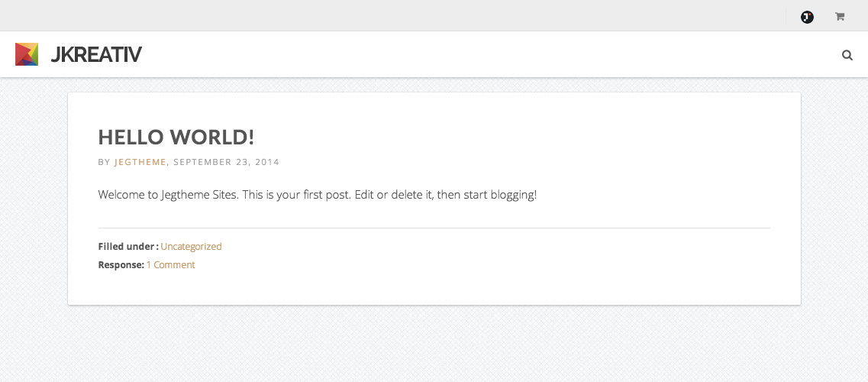The height and width of the screenshot is (382, 868).
Task: Click the colorful JKreativ logo mark
Action: pos(27,54)
